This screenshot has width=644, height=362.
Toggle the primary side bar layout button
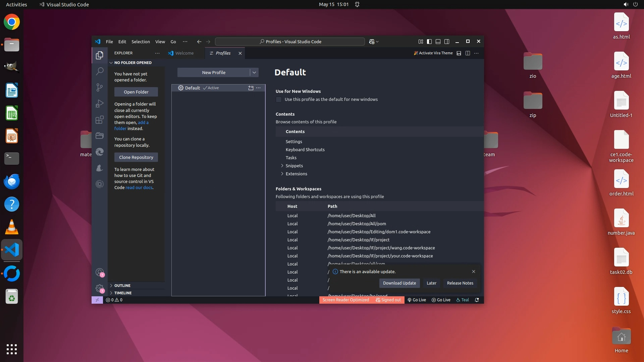click(429, 42)
